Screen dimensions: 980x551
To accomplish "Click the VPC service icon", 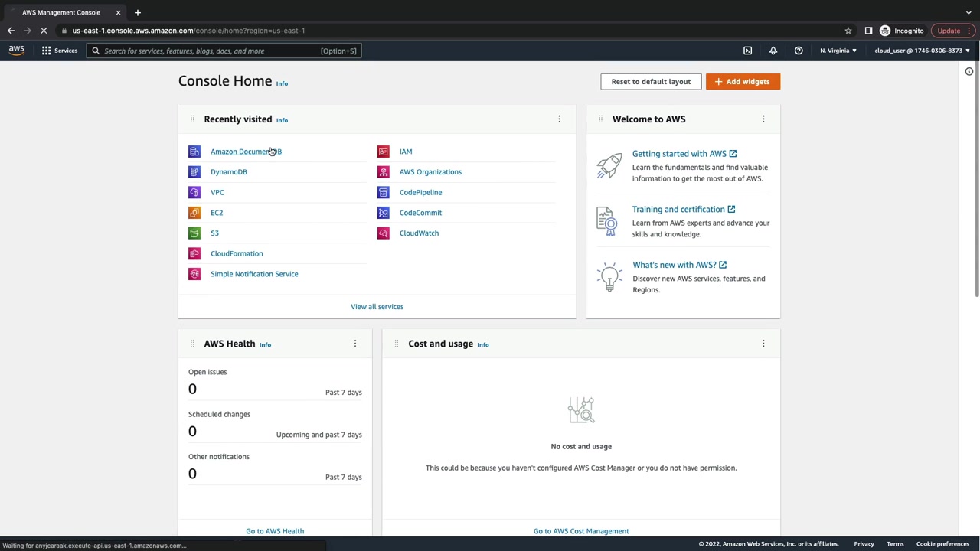I will click(194, 192).
